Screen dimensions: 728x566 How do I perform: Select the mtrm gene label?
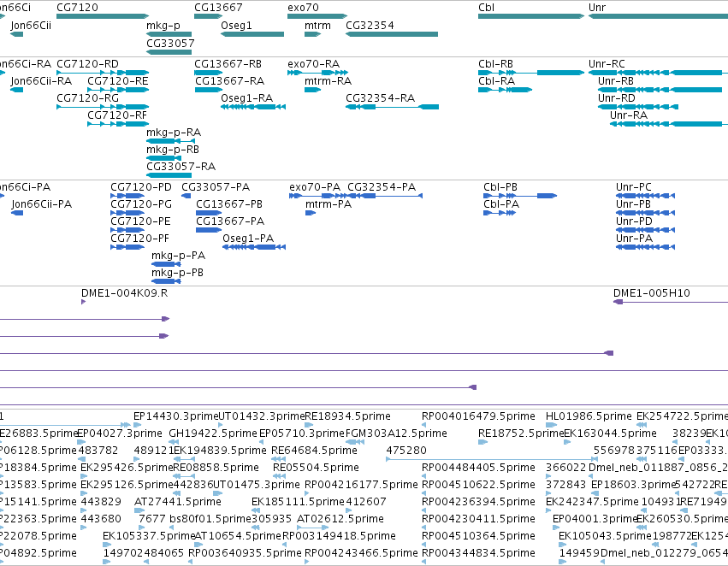pyautogui.click(x=317, y=25)
